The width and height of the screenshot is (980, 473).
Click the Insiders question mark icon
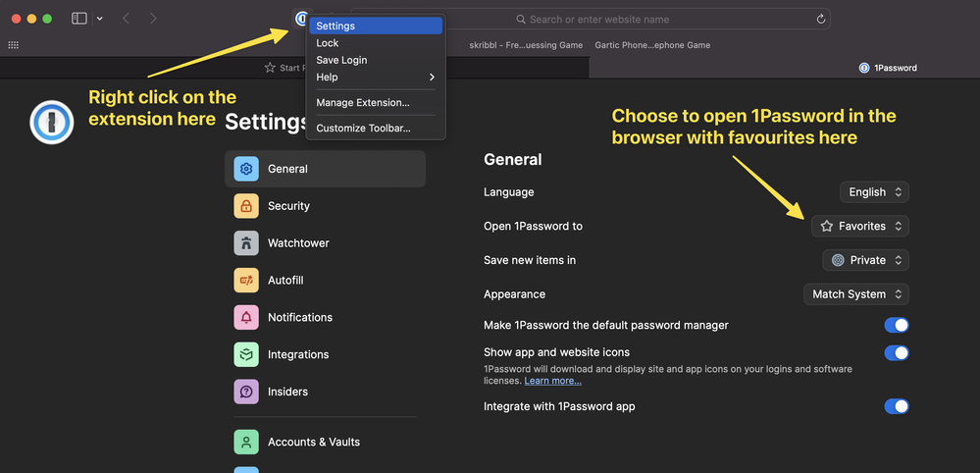[246, 392]
